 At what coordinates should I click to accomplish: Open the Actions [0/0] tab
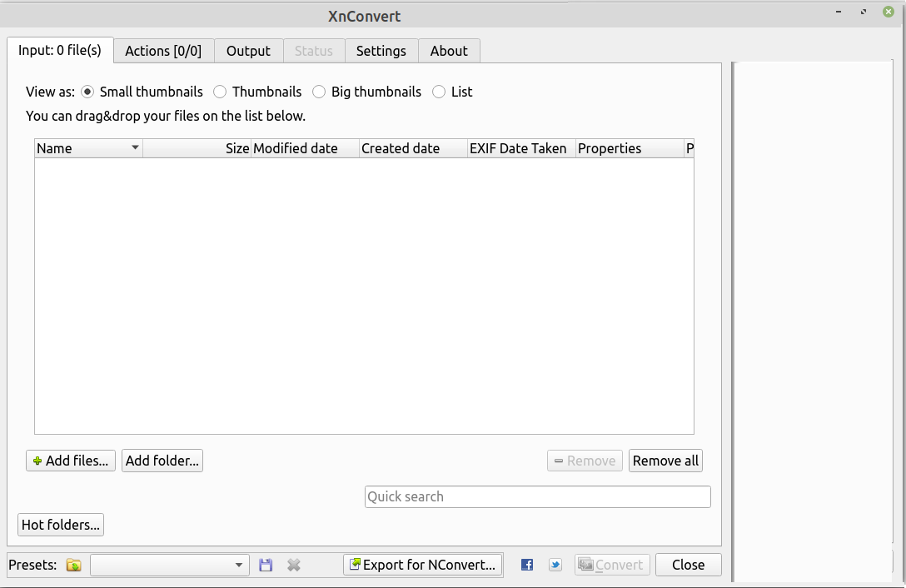[x=163, y=51]
